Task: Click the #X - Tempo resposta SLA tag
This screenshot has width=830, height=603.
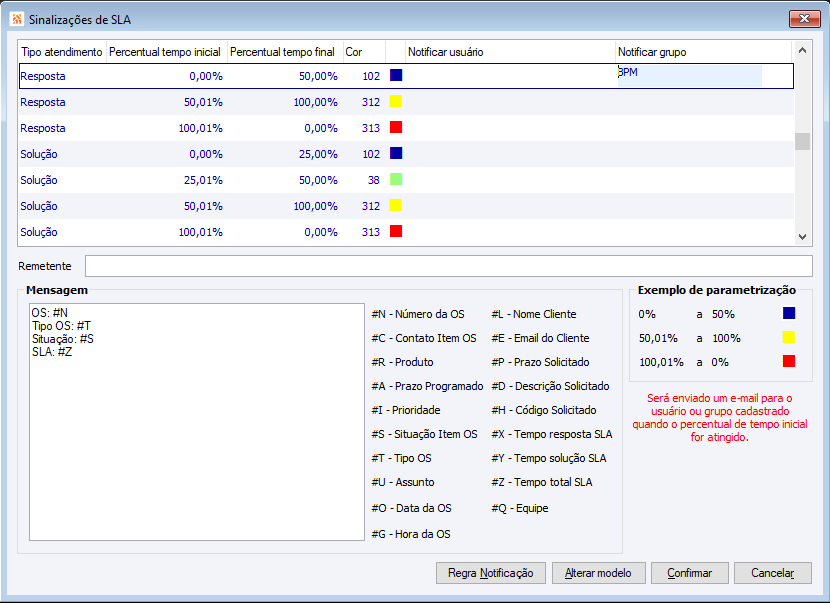Action: click(x=552, y=434)
